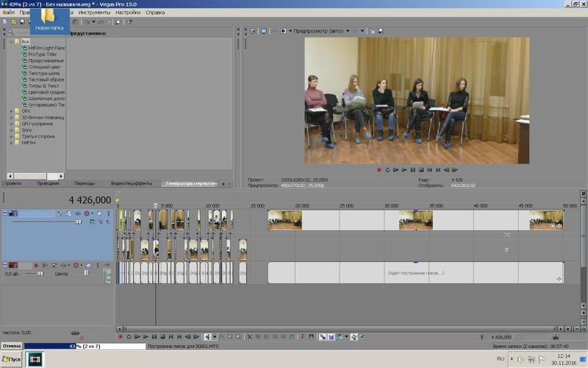Screen dimensions: 588x368
Task: Open overlays dropdown arrow in preview toolbar
Action: 362,31
